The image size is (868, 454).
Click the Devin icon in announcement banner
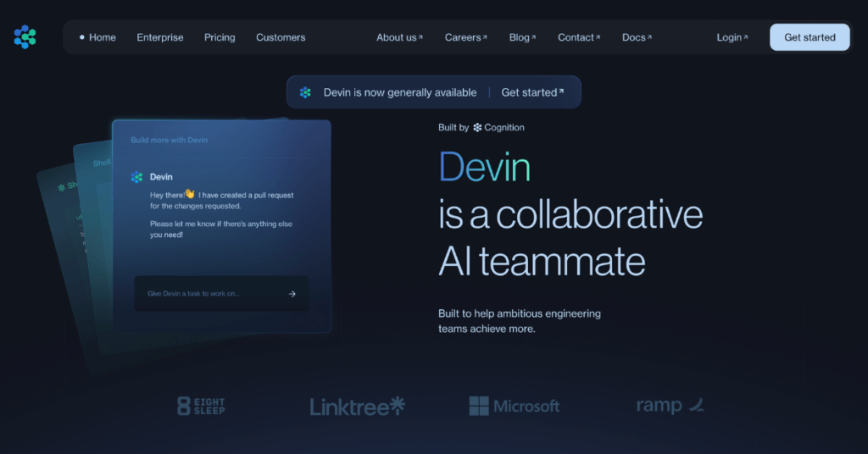click(305, 92)
